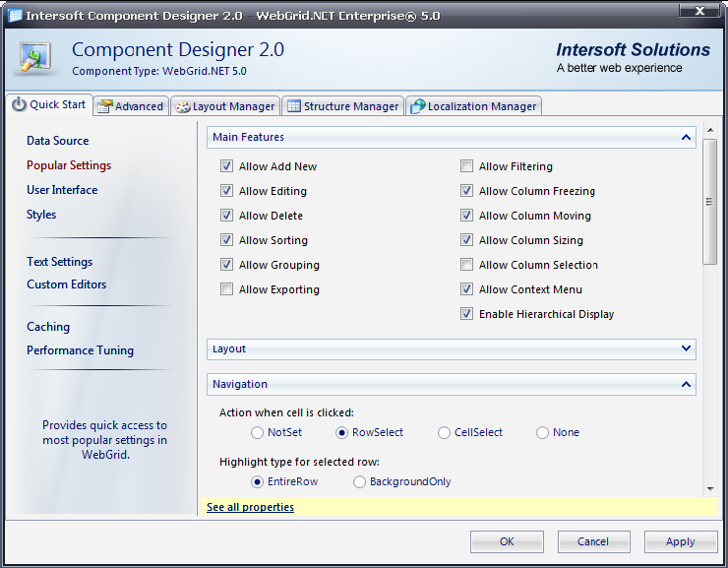Open the Layout Manager tab
728x568 pixels.
[x=225, y=106]
